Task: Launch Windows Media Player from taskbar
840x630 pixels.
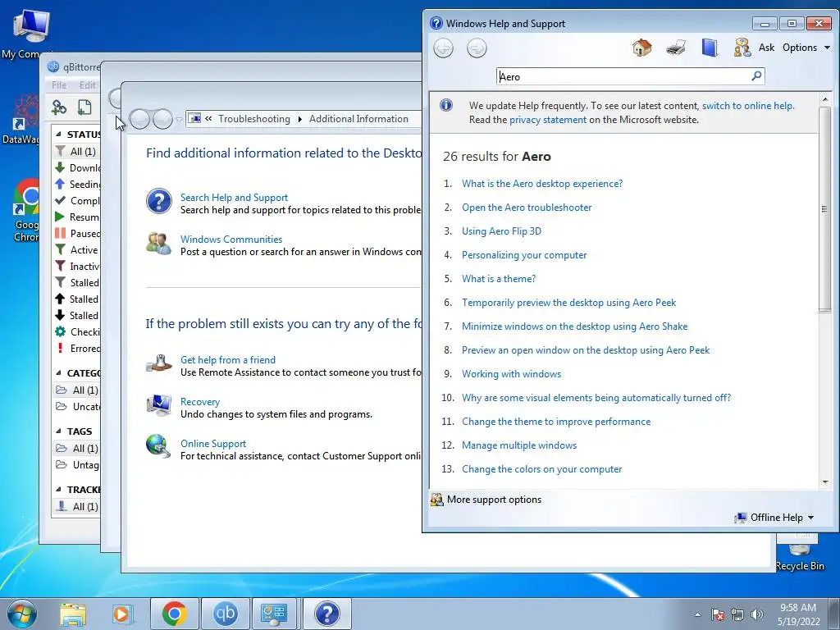Action: [121, 614]
